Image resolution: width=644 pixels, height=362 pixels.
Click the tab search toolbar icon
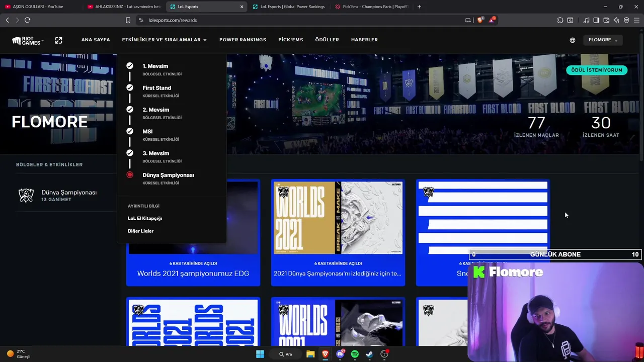point(570,20)
